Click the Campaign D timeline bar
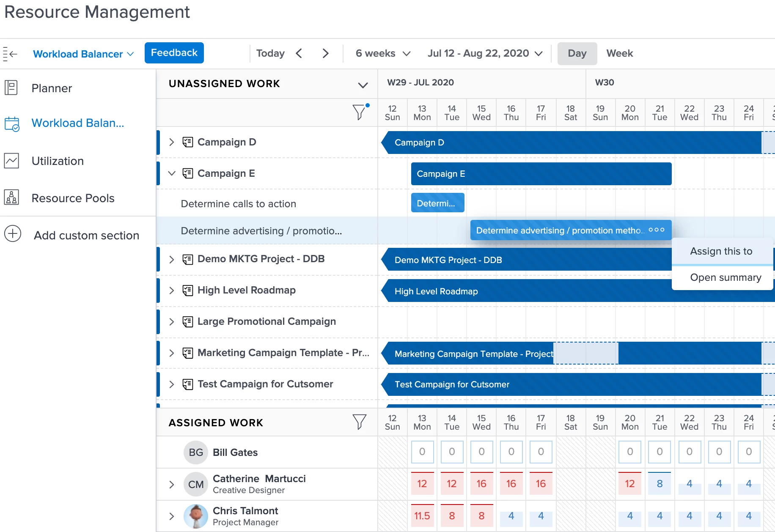Viewport: 775px width, 532px height. (571, 143)
